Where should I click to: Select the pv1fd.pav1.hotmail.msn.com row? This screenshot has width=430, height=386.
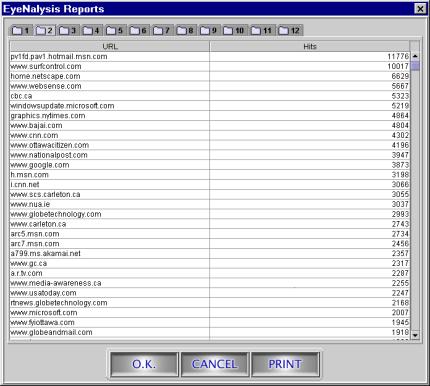210,56
